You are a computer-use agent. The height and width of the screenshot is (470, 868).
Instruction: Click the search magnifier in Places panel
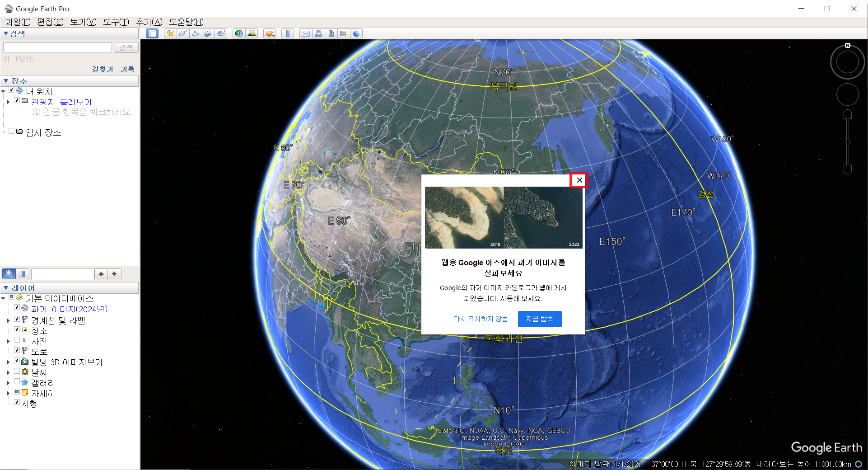click(x=9, y=274)
